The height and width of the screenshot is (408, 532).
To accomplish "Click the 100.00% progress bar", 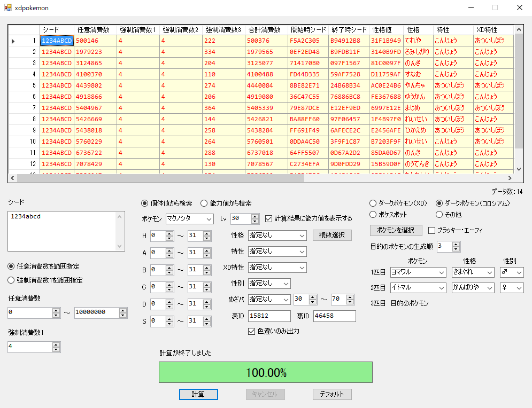I will point(266,372).
